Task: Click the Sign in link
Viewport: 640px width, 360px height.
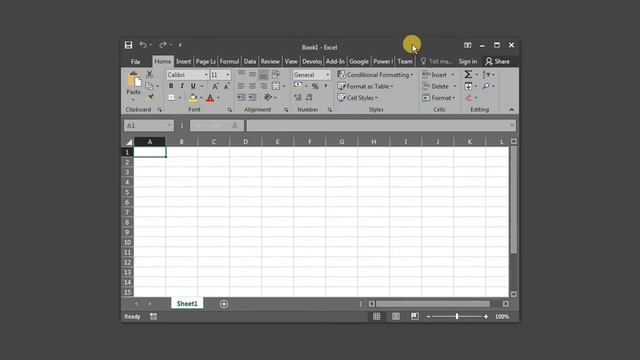Action: pos(468,62)
